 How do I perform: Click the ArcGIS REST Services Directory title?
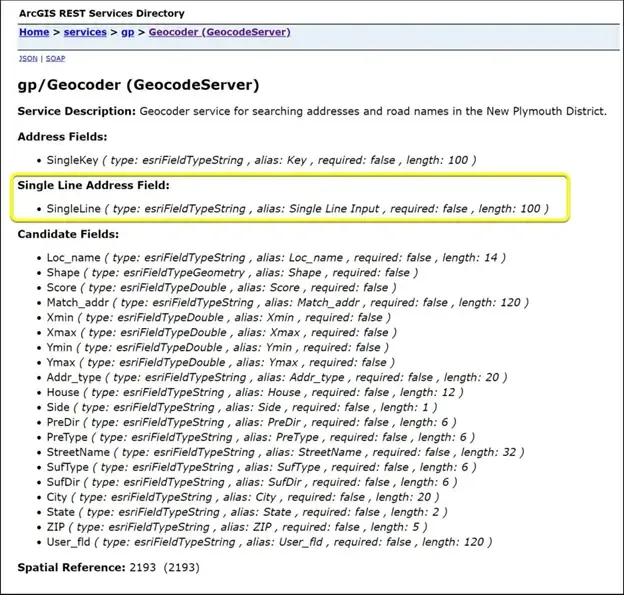101,13
